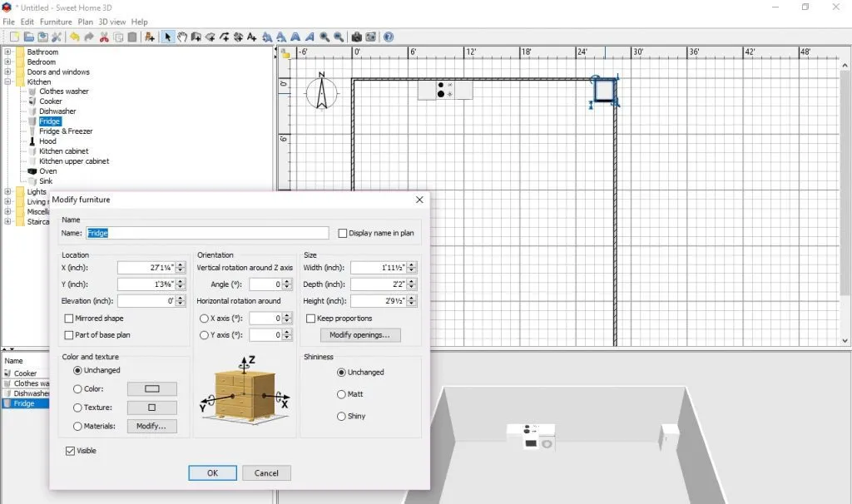Screen dimensions: 852x504
Task: Expand the Bathroom category
Action: pyautogui.click(x=8, y=52)
